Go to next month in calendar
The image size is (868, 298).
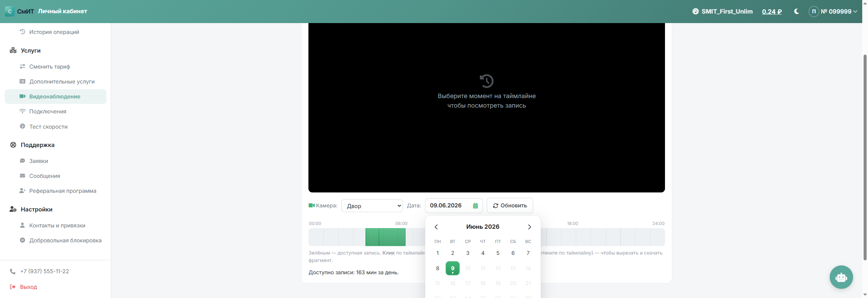529,227
